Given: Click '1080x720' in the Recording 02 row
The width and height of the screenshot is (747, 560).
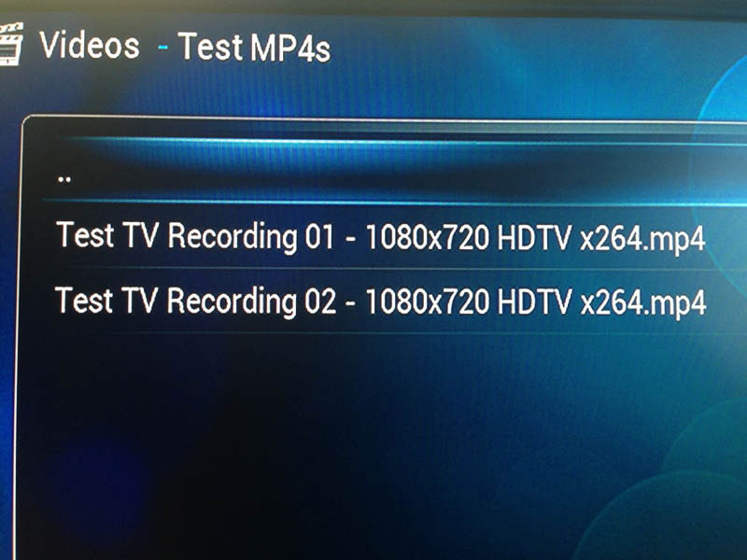Looking at the screenshot, I should click(428, 302).
